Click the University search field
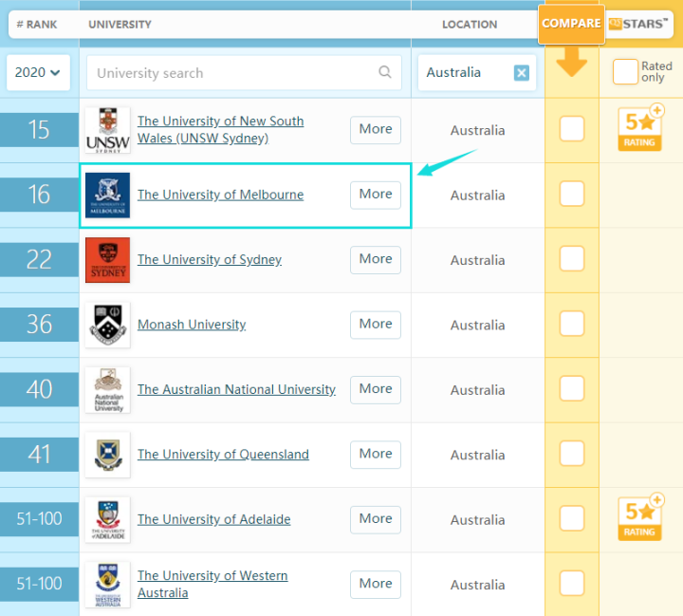Viewport: 683px width, 616px height. click(x=244, y=73)
